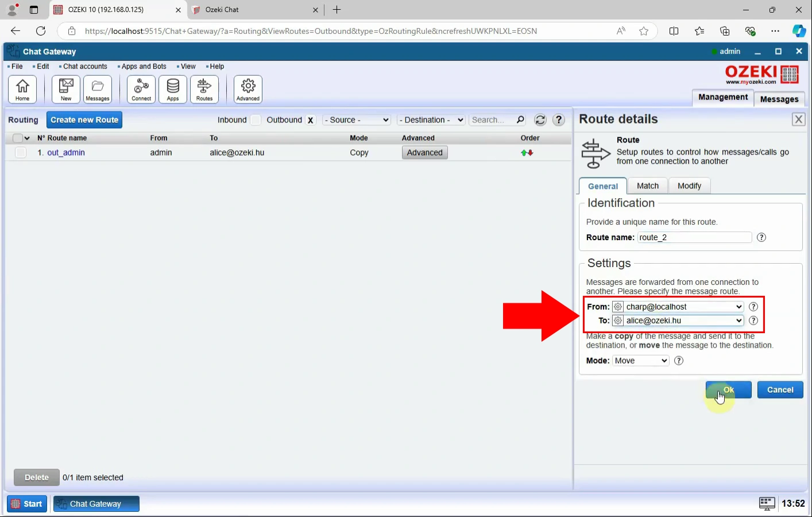Open the View menu

188,67
